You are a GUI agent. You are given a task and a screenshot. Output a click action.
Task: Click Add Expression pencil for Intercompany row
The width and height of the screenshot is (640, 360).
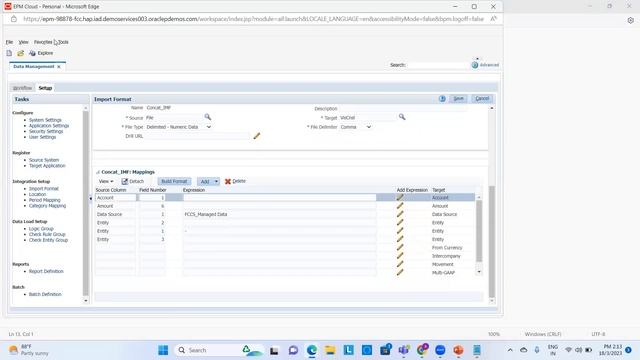pyautogui.click(x=400, y=256)
